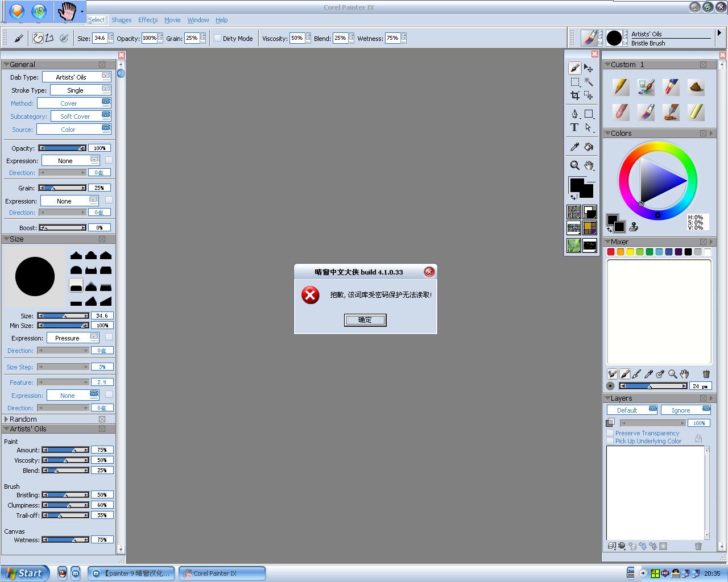
Task: Close the error dialog with red X
Action: pos(429,272)
